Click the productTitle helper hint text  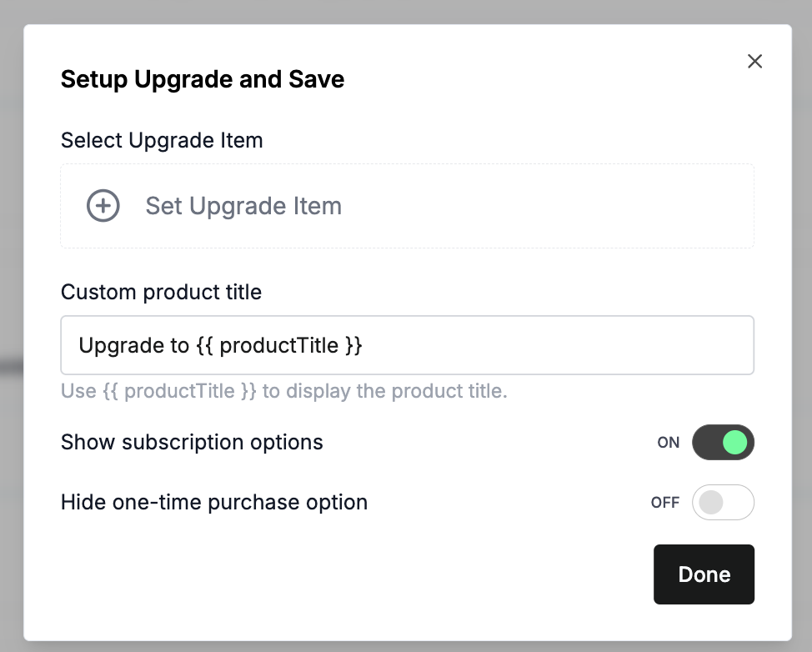coord(283,391)
